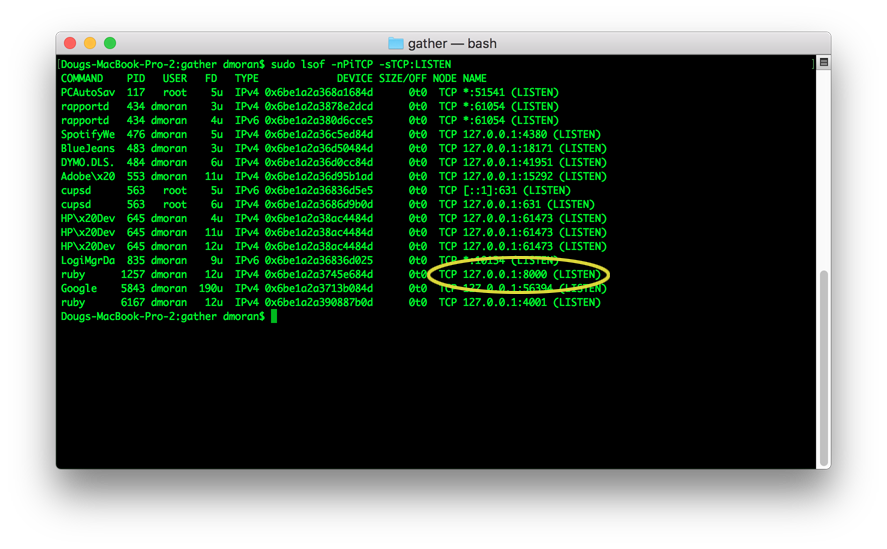Click the SpotifyWe process row name

coord(88,135)
